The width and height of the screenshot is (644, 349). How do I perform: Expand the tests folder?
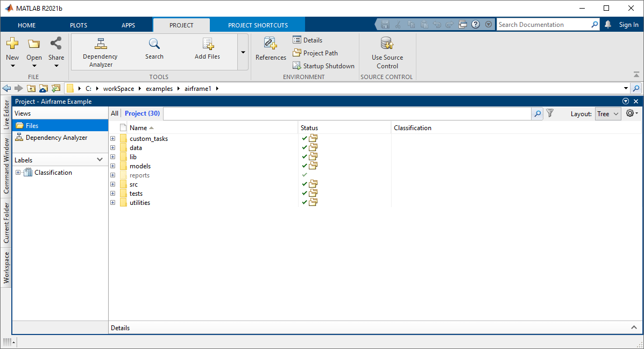(x=113, y=194)
